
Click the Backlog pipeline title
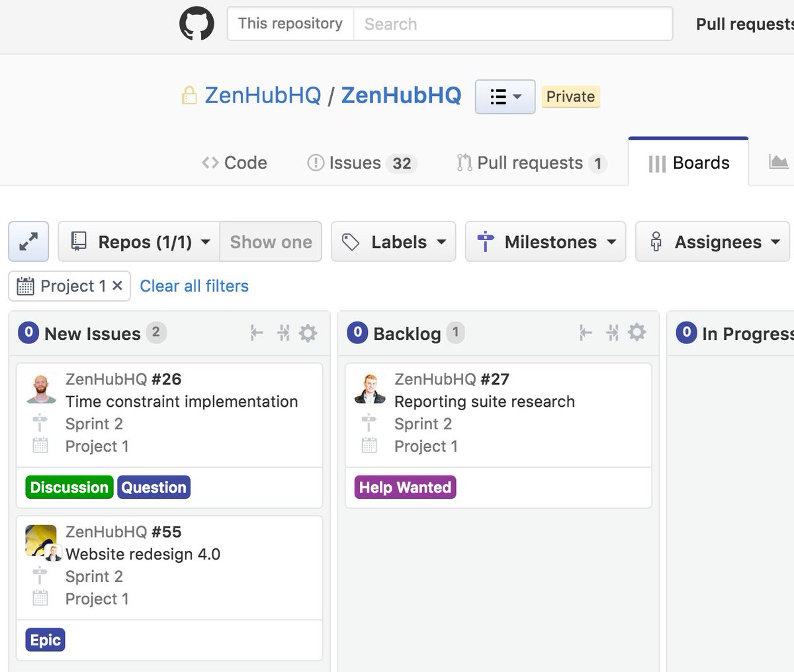(407, 334)
